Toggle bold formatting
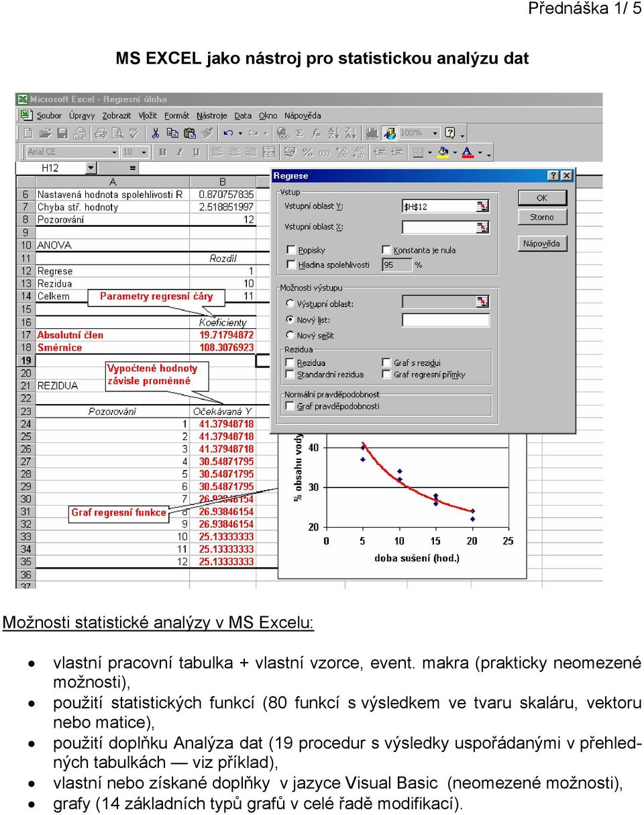This screenshot has height=815, width=644. (x=162, y=152)
